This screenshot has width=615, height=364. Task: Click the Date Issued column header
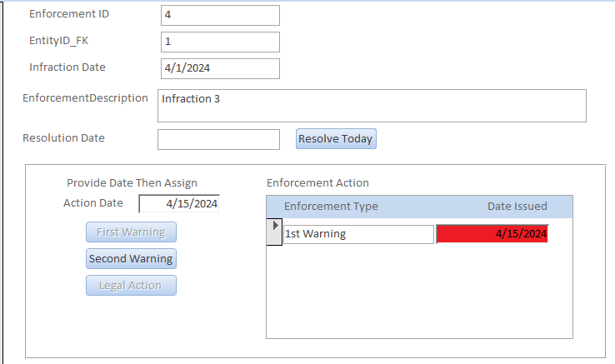pyautogui.click(x=517, y=207)
